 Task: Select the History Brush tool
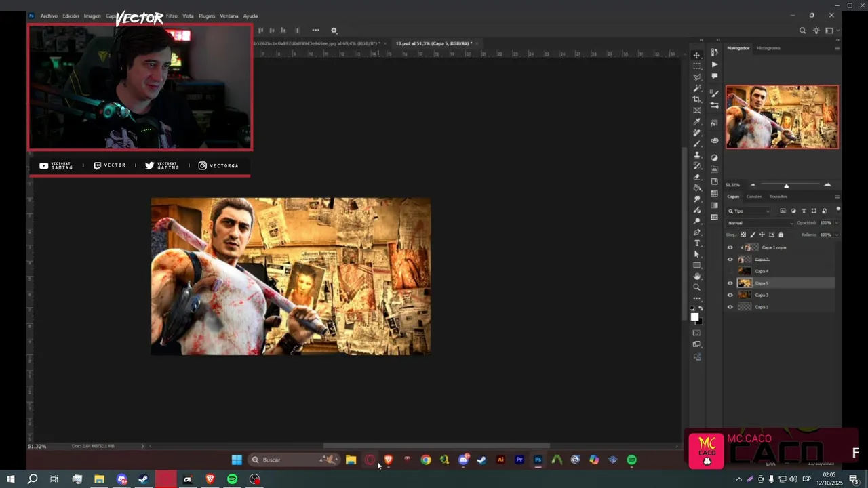pos(696,165)
